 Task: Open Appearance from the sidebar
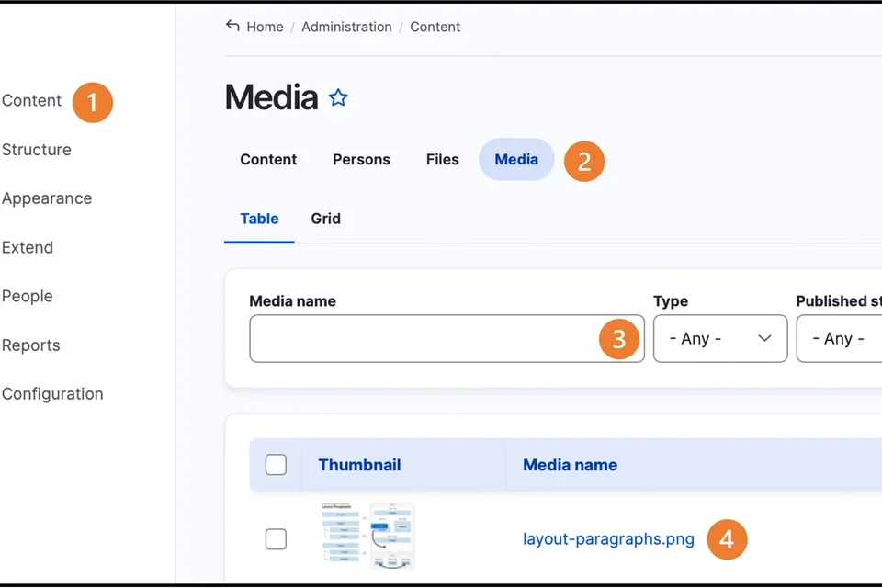47,198
